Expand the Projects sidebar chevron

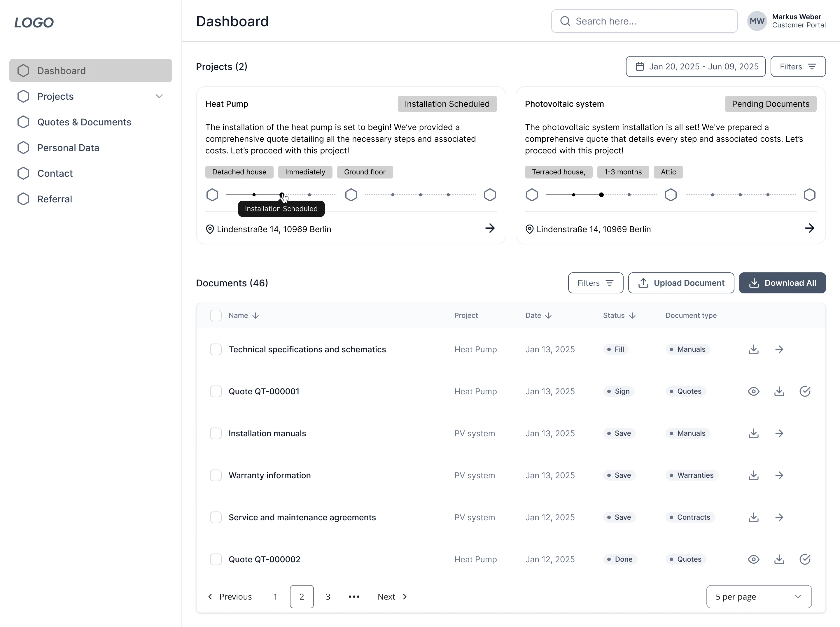160,97
